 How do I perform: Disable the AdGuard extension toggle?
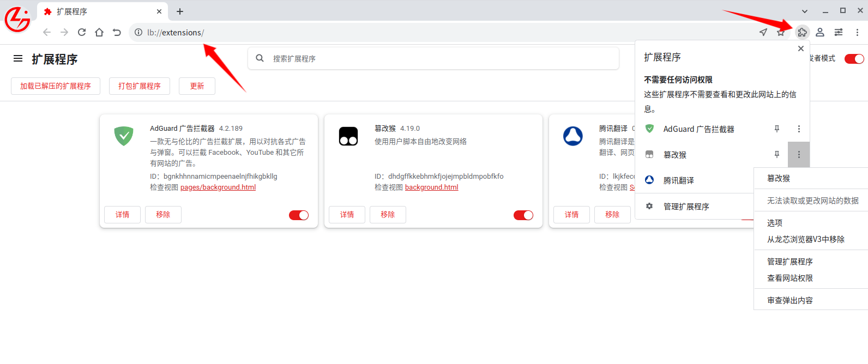pos(299,215)
